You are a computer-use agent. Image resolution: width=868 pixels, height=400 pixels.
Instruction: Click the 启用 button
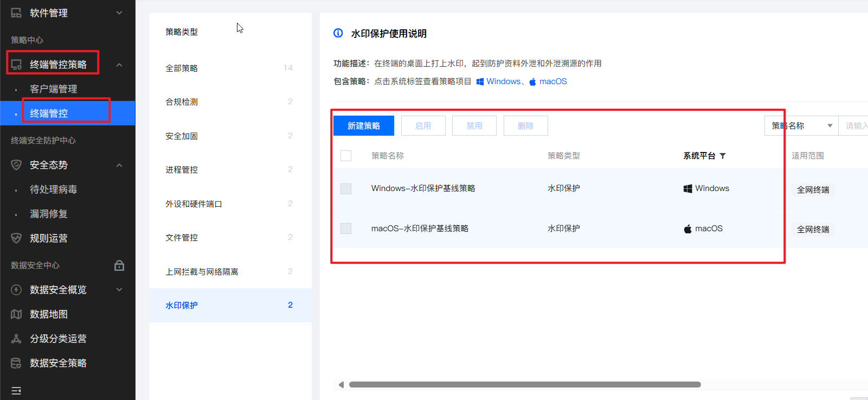[423, 126]
